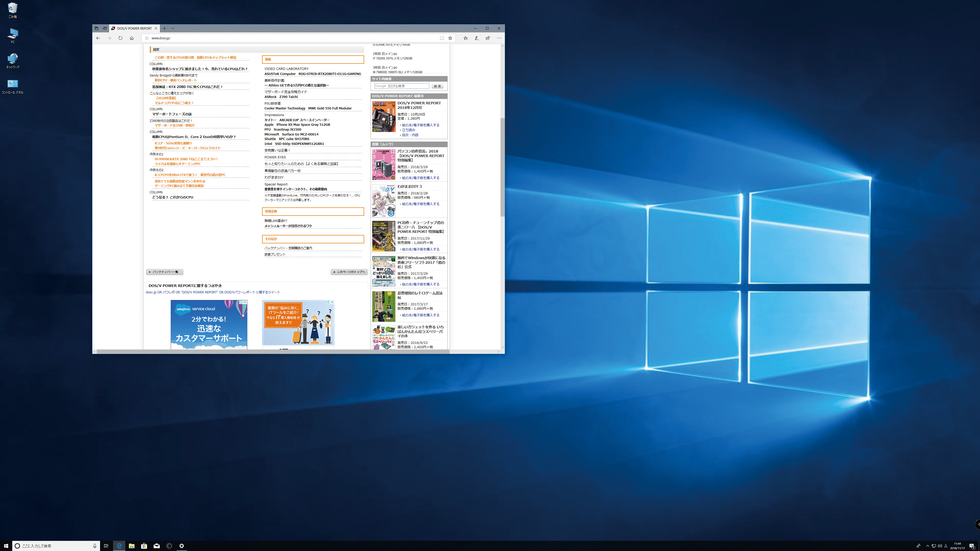This screenshot has height=551, width=980.
Task: Toggle the IME input mode indicator
Action: [x=946, y=546]
